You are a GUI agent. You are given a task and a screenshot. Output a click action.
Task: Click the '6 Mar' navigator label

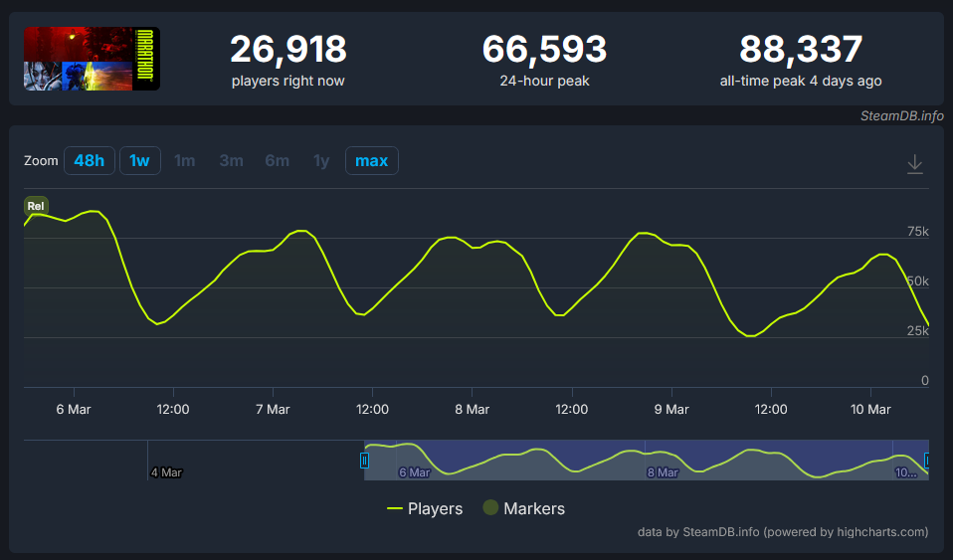click(415, 472)
